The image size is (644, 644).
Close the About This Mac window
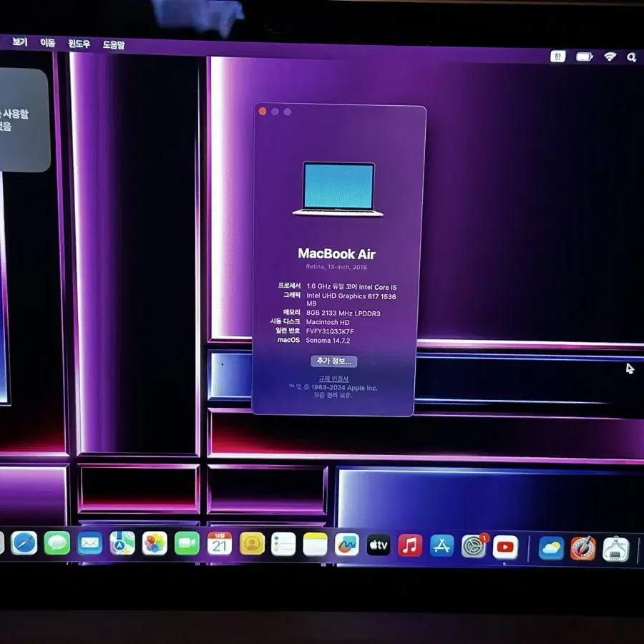click(x=263, y=112)
